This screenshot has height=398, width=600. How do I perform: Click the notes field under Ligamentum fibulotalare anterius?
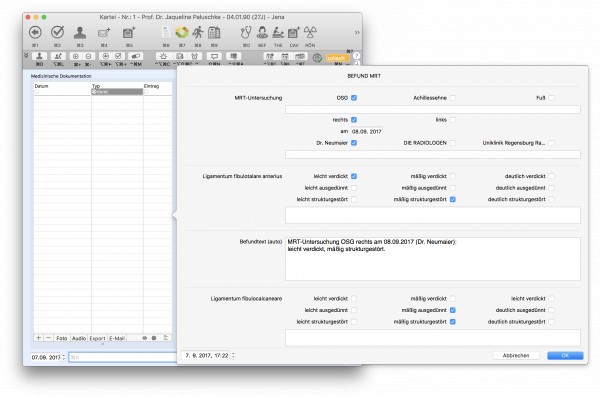tap(433, 215)
